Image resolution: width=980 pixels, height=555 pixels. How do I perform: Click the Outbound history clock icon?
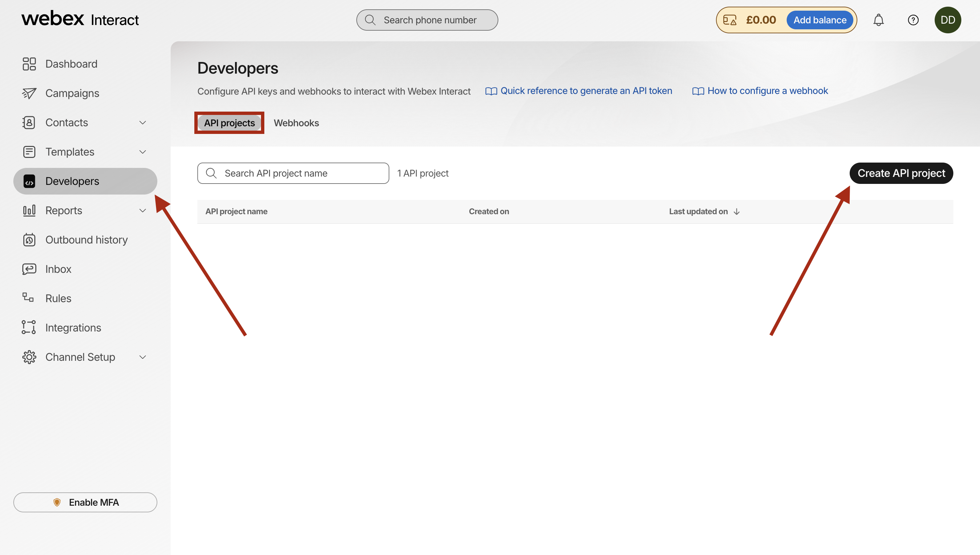tap(29, 240)
